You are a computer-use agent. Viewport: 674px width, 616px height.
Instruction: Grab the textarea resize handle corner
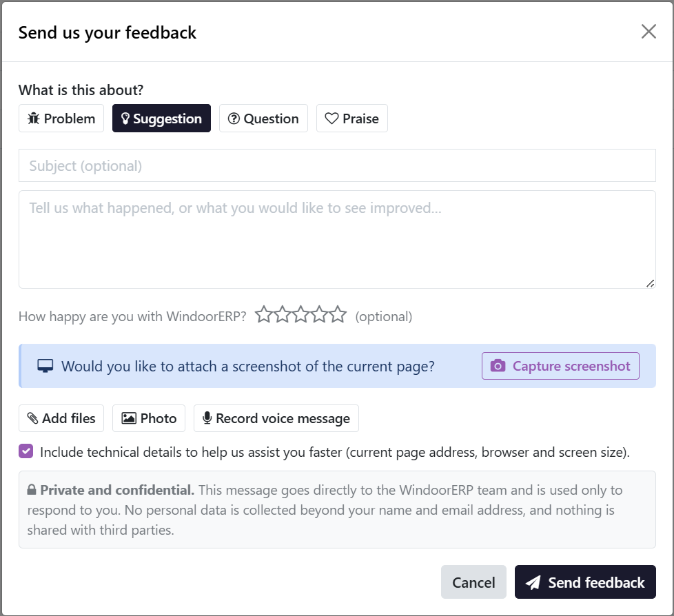point(651,283)
